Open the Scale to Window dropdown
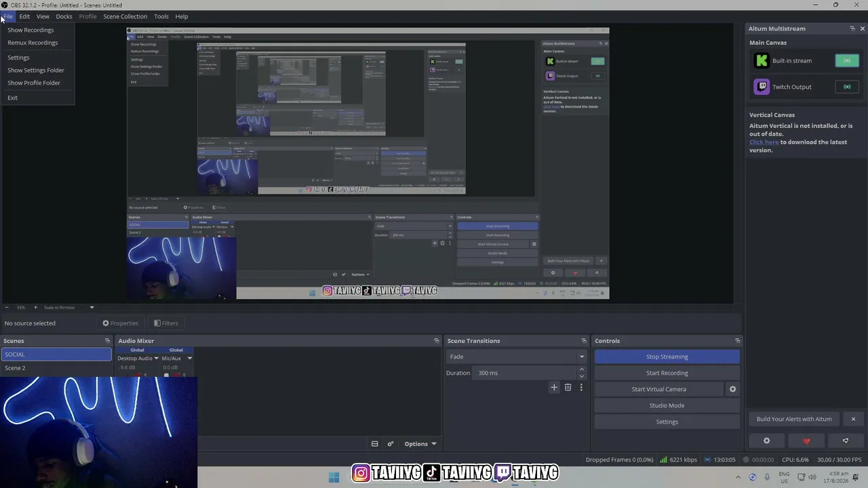This screenshot has width=868, height=488. (x=68, y=308)
